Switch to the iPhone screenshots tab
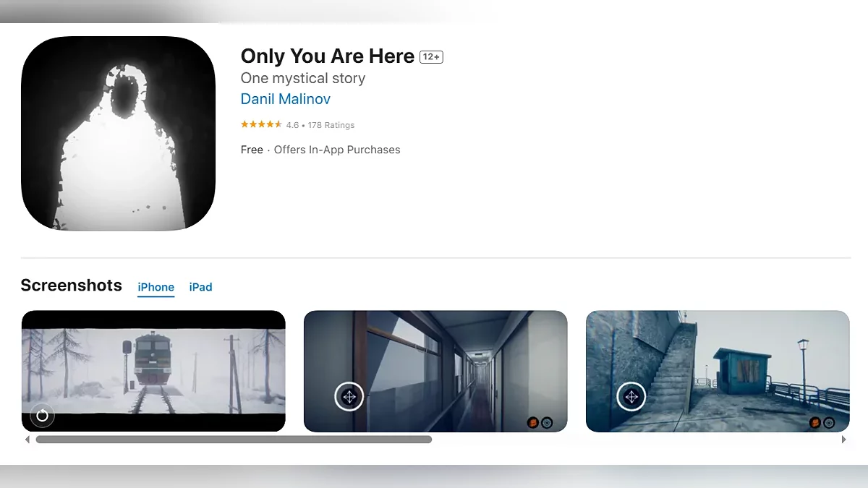The width and height of the screenshot is (868, 488). [156, 287]
